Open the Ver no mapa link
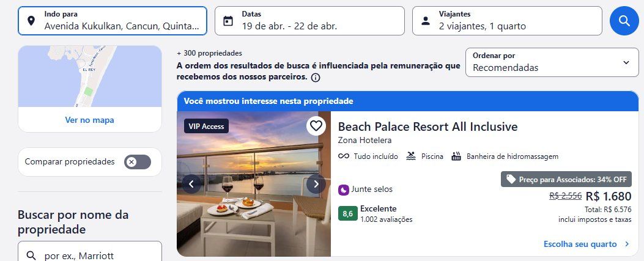Viewport: 644px width, 261px height. pos(89,120)
